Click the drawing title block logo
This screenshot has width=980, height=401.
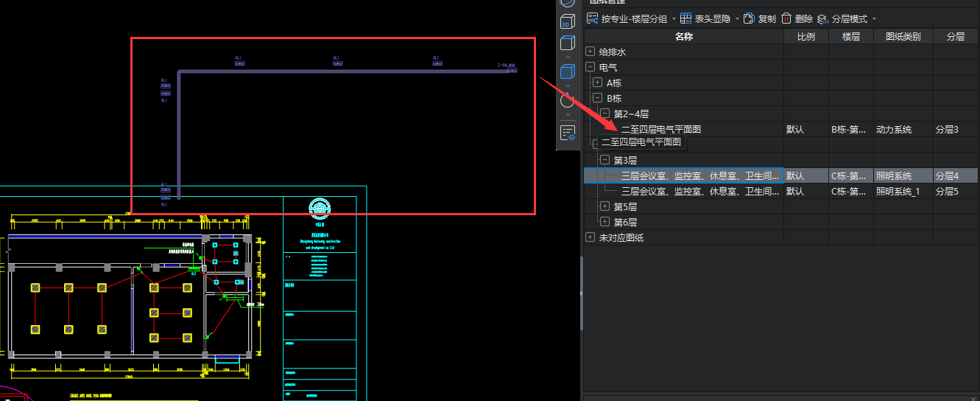pyautogui.click(x=319, y=209)
